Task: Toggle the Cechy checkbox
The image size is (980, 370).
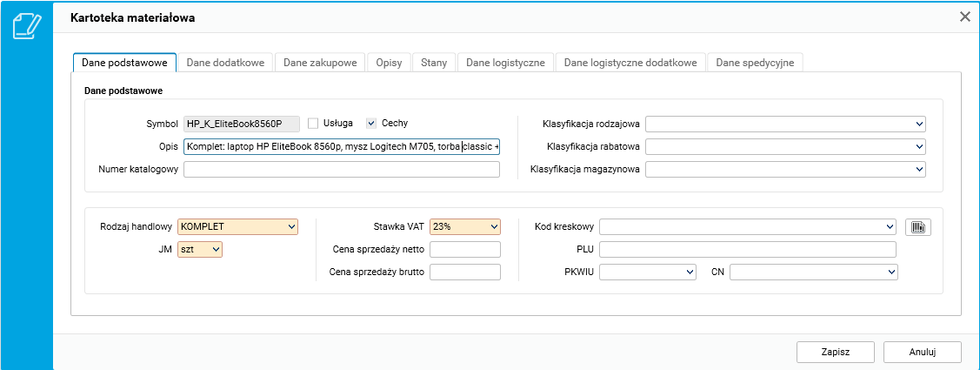Action: click(x=371, y=124)
